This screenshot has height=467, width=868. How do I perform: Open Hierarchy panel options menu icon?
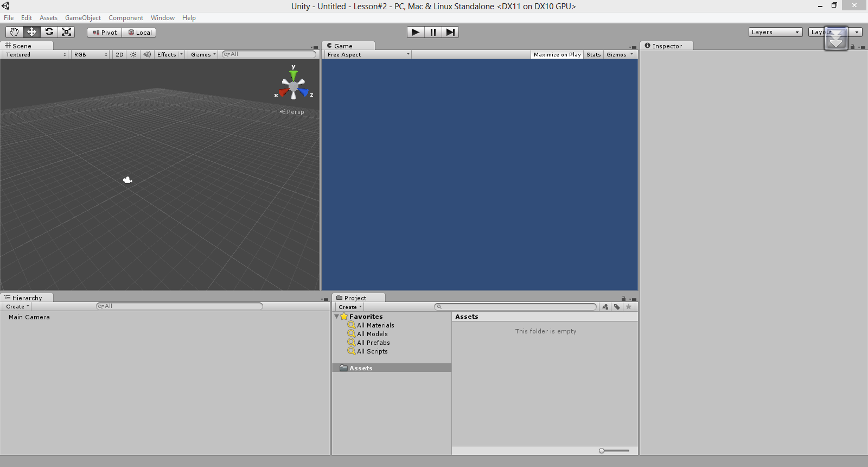pos(324,299)
